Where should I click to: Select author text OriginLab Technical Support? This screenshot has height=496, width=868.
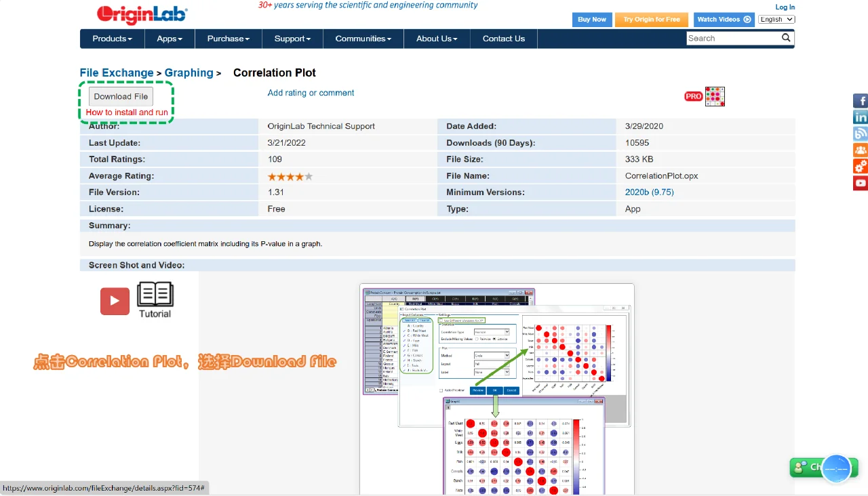pos(321,126)
